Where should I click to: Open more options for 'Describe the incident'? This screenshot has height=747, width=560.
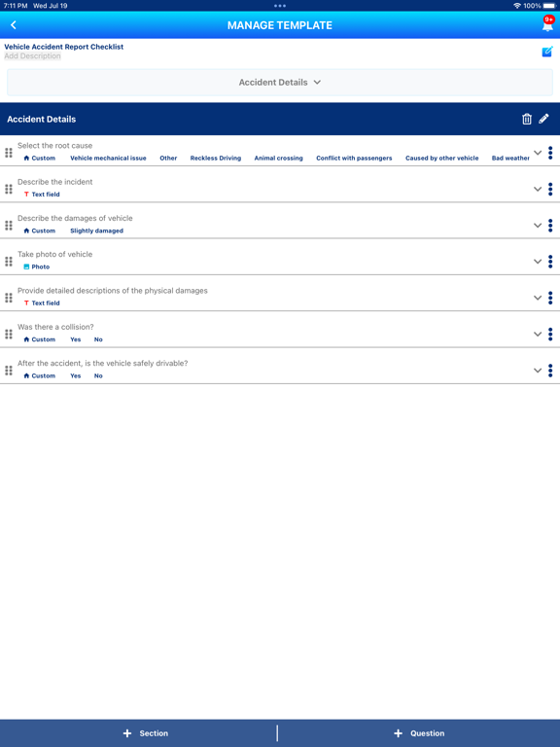[x=550, y=189]
